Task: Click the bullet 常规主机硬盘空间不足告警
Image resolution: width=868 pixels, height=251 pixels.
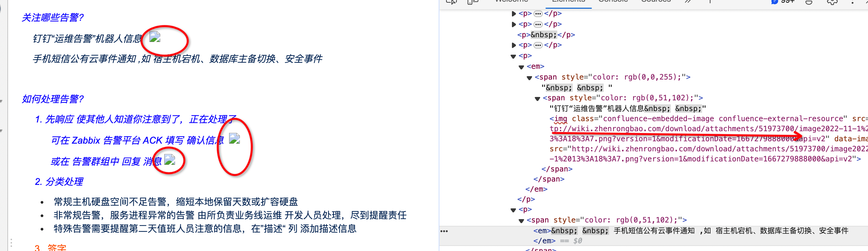Action: (176, 202)
